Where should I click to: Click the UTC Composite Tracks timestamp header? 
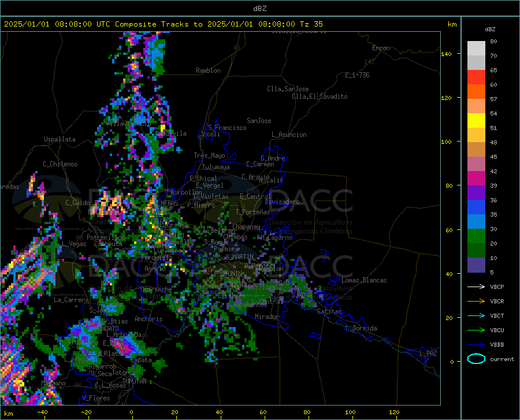pyautogui.click(x=163, y=24)
